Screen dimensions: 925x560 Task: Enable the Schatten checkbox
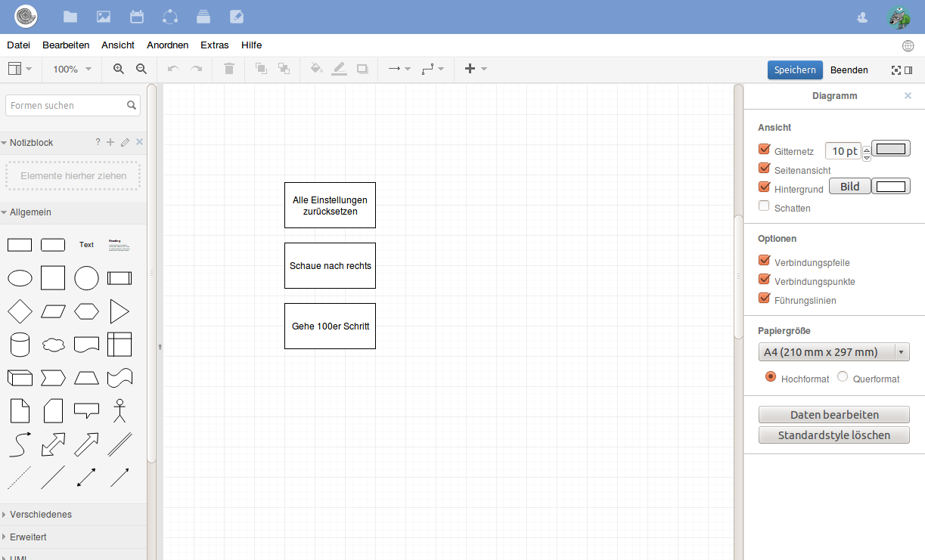point(764,206)
